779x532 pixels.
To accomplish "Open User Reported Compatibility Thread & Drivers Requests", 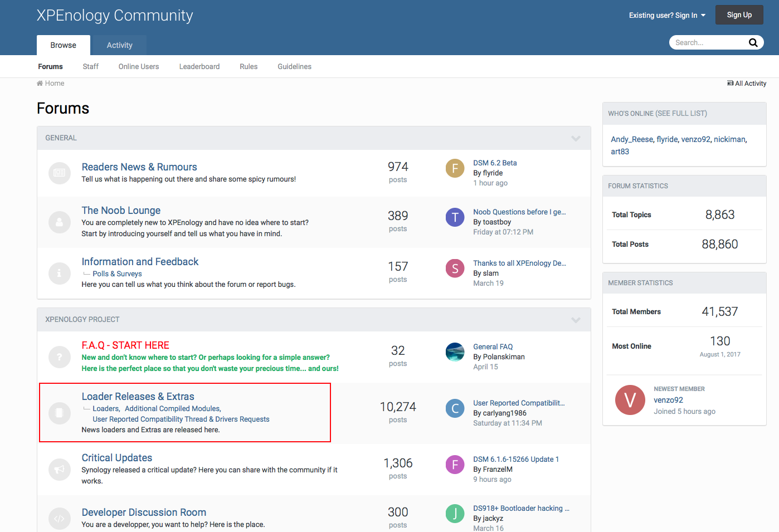I will 181,419.
